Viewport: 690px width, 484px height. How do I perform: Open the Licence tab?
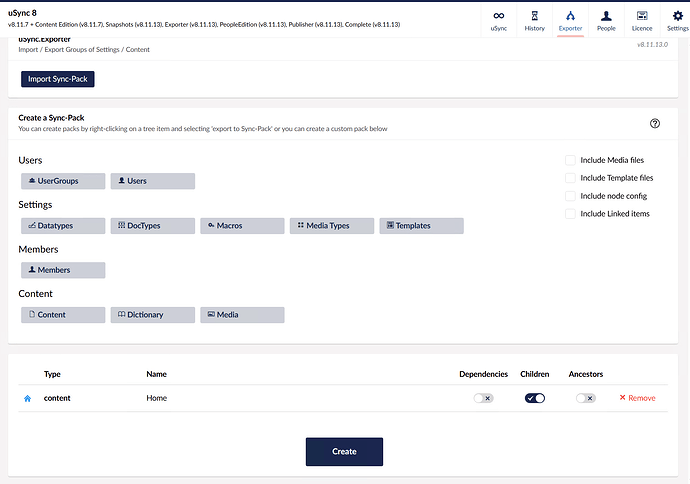(x=642, y=20)
